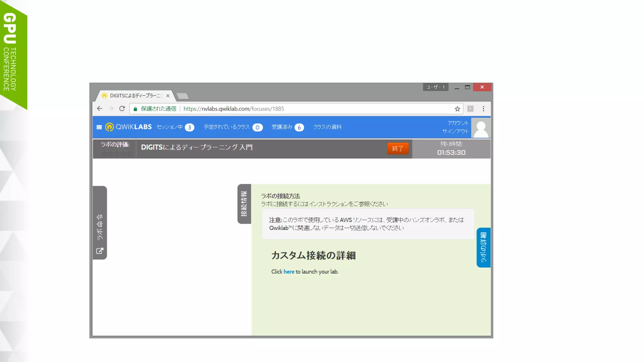Image resolution: width=644 pixels, height=362 pixels.
Task: Click the セッション中 count badge 3
Action: pos(189,127)
